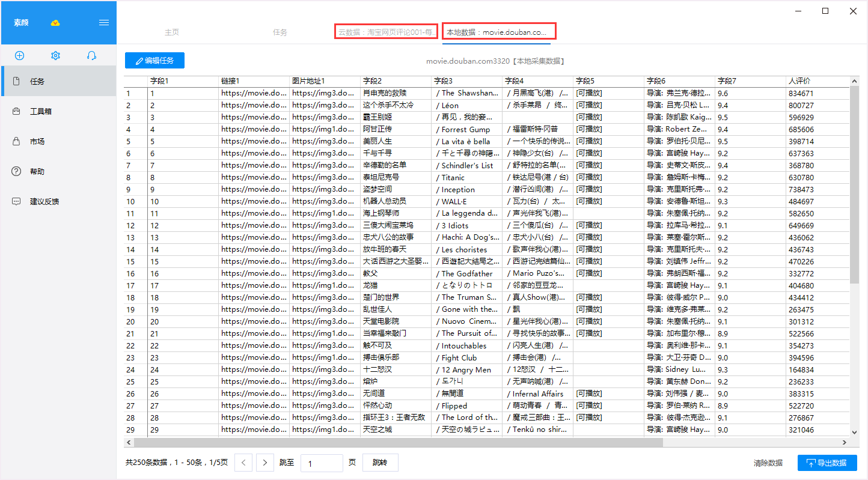Screen dimensions: 868x480
Task: Click the 编辑任务 button
Action: [154, 61]
